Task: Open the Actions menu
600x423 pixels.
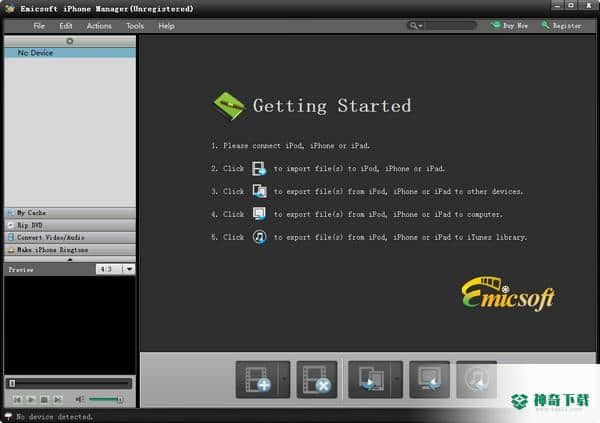Action: [99, 26]
